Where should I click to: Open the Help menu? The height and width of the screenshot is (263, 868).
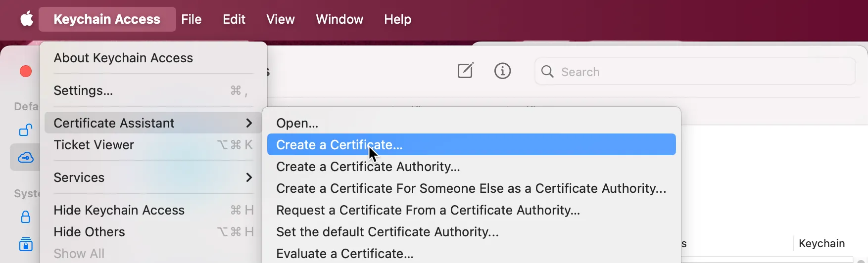(398, 19)
